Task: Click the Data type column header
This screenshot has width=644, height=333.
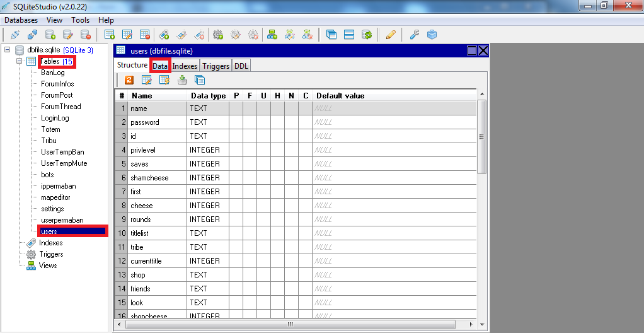Action: 208,96
